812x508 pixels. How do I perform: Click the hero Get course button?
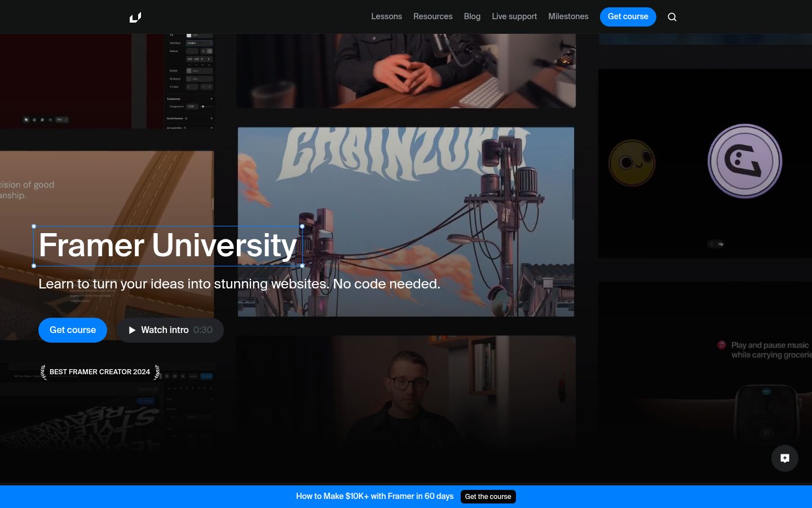73,330
